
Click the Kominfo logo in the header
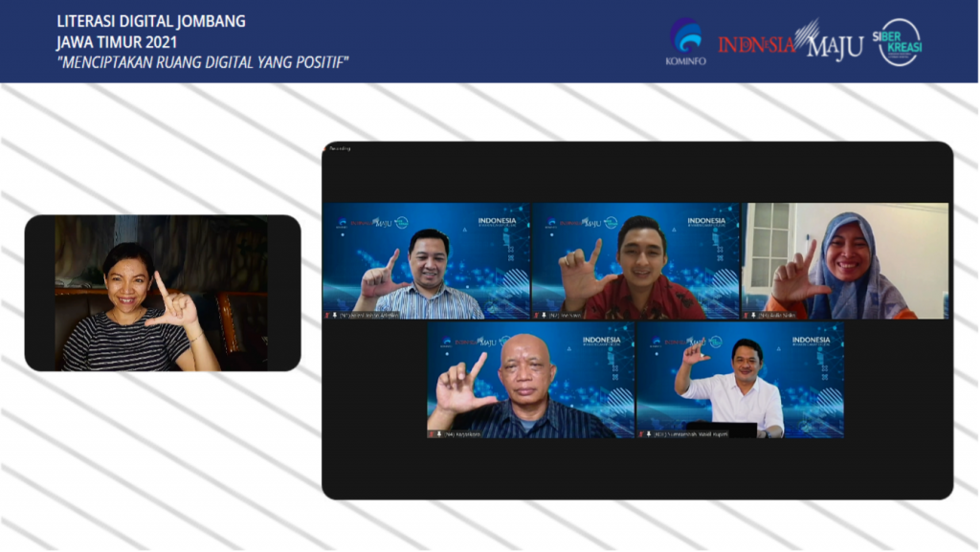click(x=685, y=41)
